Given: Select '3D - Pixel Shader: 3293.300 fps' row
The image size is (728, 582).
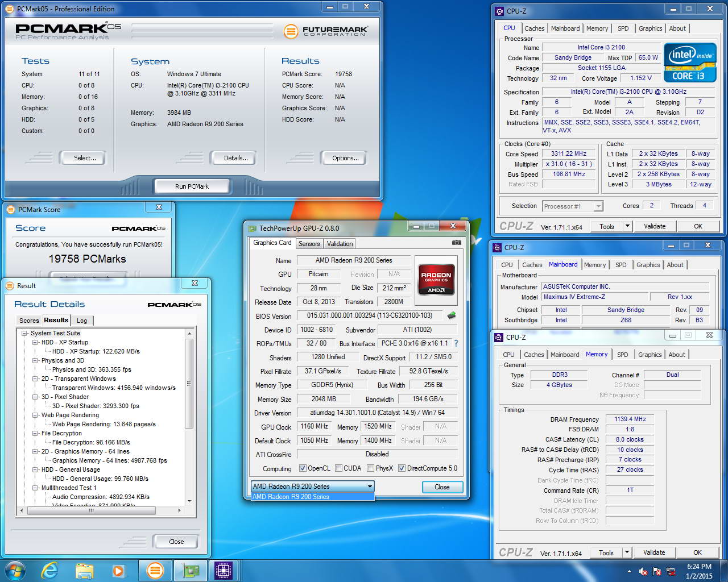Looking at the screenshot, I should pos(96,406).
